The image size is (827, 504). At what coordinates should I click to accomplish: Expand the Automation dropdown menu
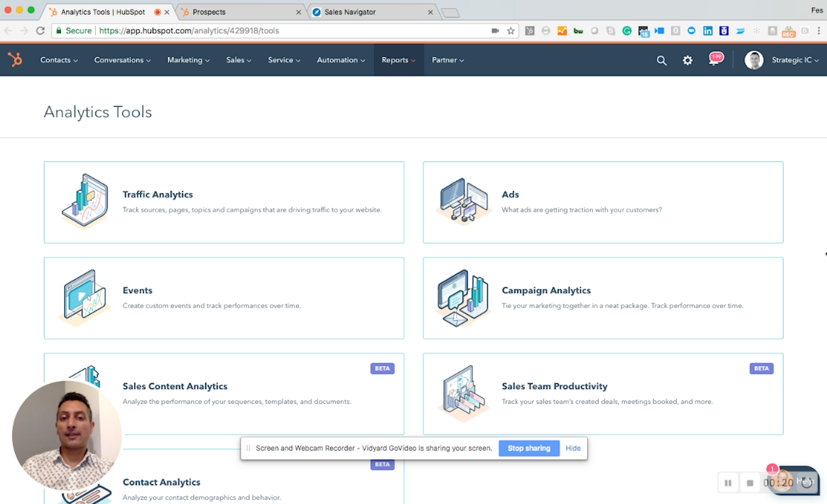click(341, 60)
